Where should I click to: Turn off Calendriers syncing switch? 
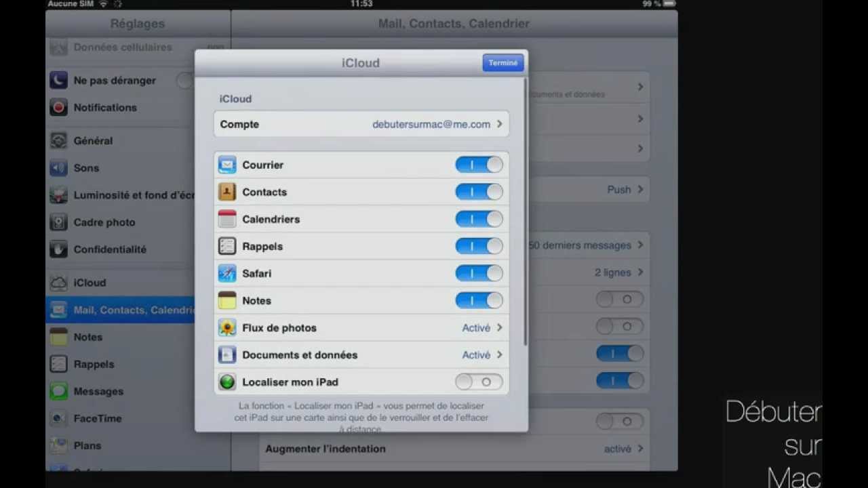tap(479, 219)
